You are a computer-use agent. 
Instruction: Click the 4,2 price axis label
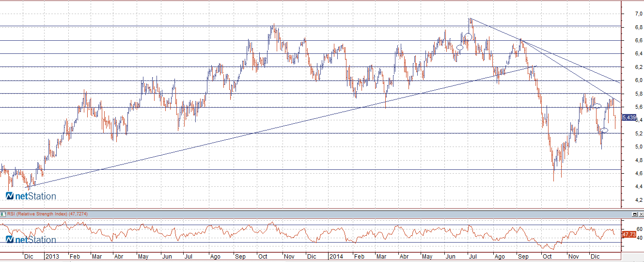click(x=639, y=200)
